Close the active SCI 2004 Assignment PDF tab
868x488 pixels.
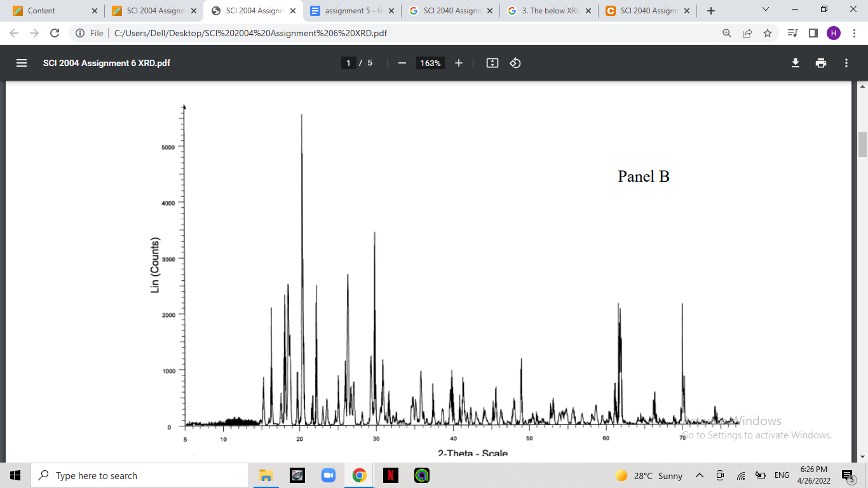pyautogui.click(x=292, y=11)
